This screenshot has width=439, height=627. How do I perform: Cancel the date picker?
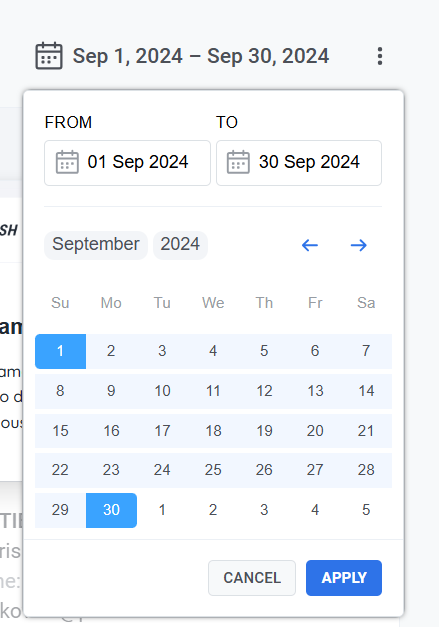tap(252, 578)
